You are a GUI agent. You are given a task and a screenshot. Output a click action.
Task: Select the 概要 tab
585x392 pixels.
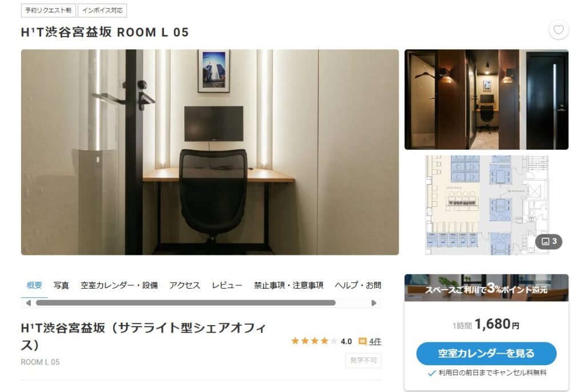point(34,285)
